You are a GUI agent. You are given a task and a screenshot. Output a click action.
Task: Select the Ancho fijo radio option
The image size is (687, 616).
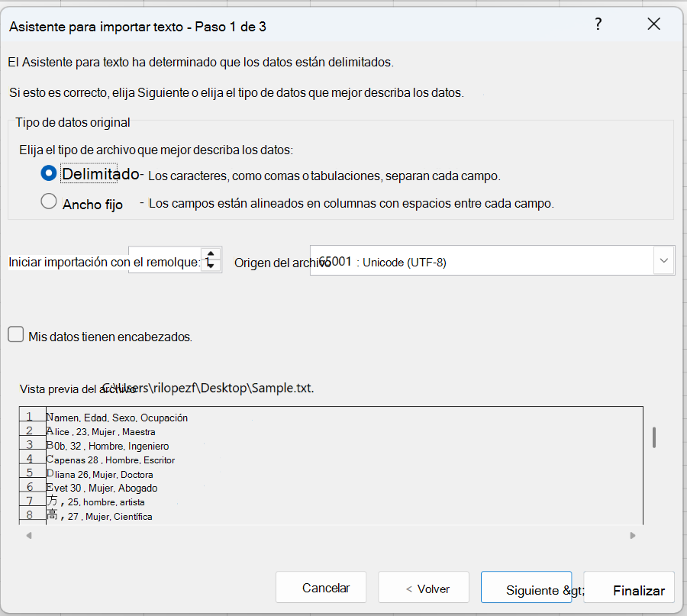point(49,202)
